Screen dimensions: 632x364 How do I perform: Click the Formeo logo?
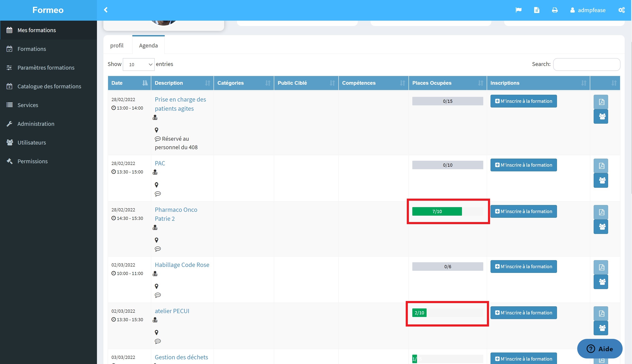pyautogui.click(x=48, y=10)
